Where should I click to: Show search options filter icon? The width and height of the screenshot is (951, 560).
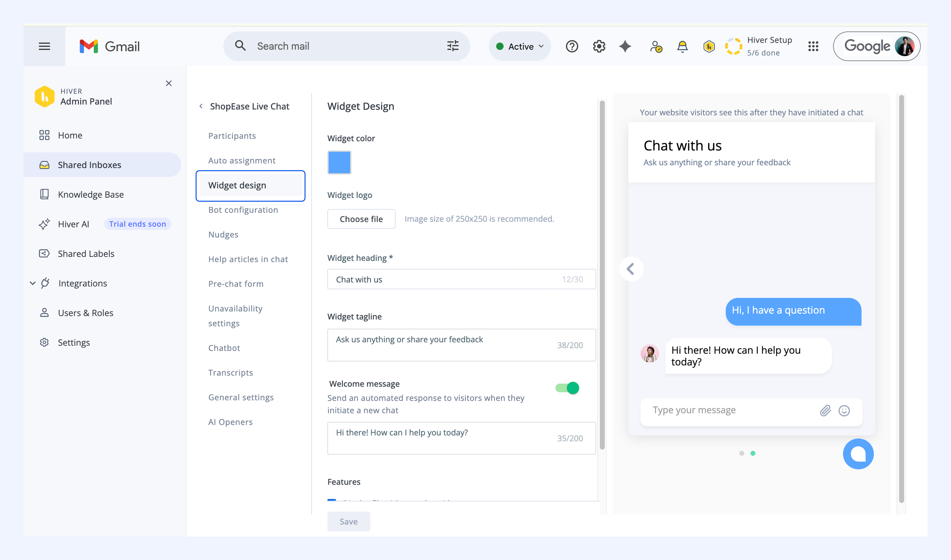453,46
